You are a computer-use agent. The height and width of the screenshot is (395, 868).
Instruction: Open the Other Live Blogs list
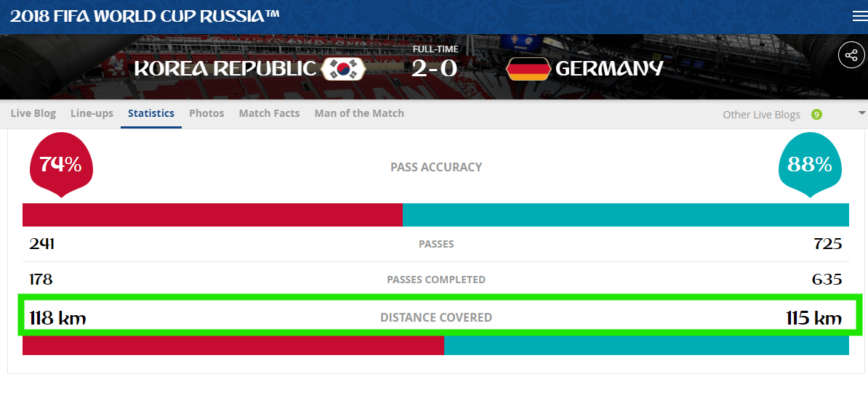tap(761, 115)
